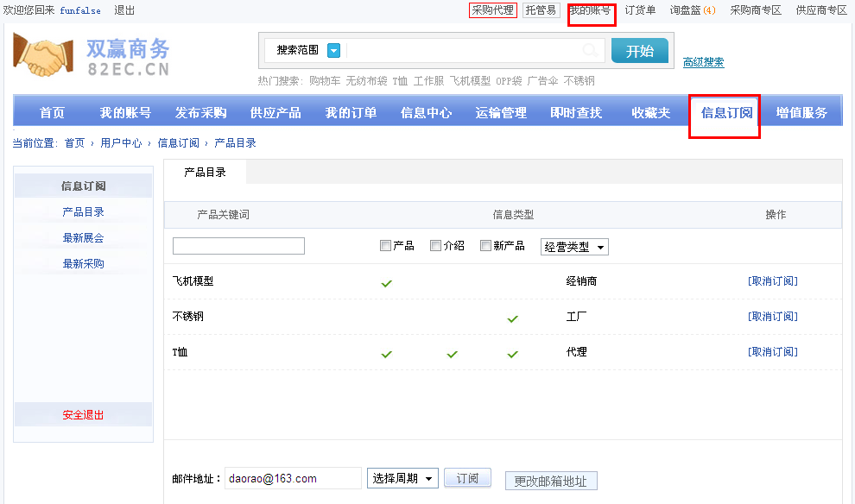The height and width of the screenshot is (504, 855).
Task: Cancel the 不锈钢 subscription via 取消订阅
Action: click(773, 316)
